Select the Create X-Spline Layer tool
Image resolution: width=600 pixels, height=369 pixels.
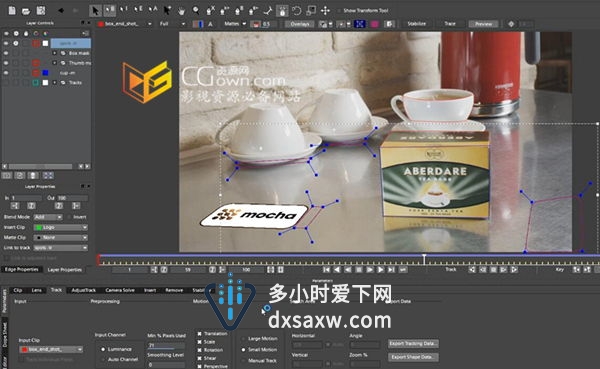[210, 11]
